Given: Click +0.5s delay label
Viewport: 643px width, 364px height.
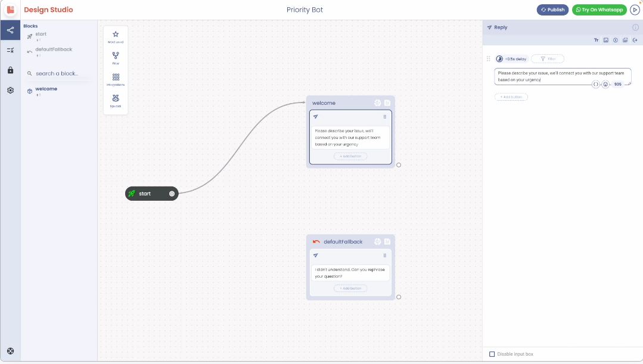Looking at the screenshot, I should coord(515,59).
